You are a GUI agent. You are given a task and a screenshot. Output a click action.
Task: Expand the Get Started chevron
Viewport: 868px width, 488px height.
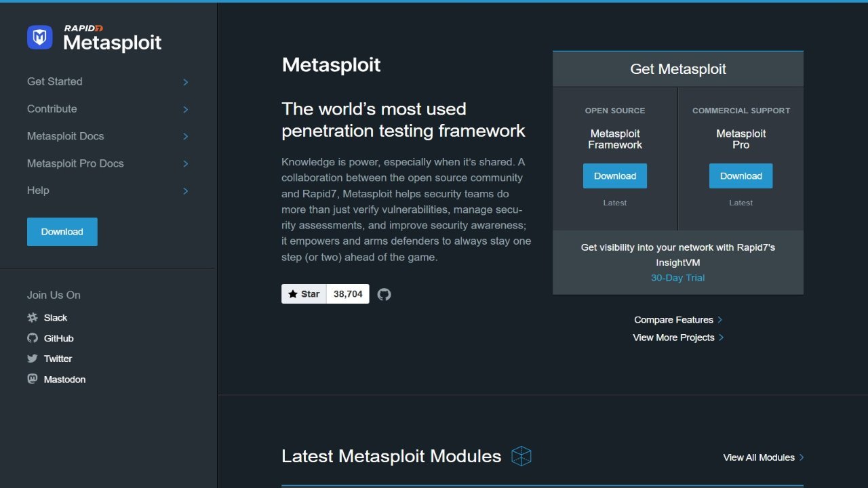[x=185, y=82]
